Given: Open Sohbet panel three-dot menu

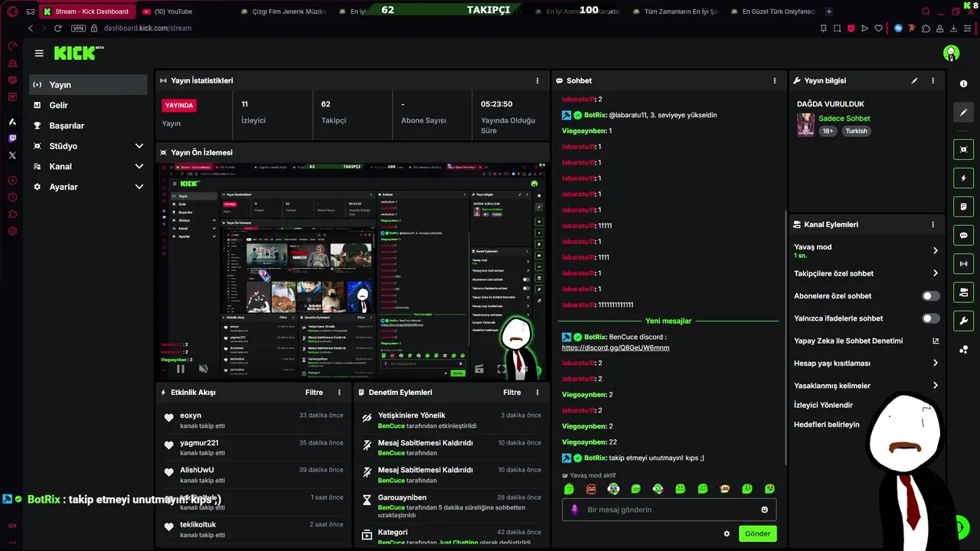Looking at the screenshot, I should pyautogui.click(x=774, y=80).
